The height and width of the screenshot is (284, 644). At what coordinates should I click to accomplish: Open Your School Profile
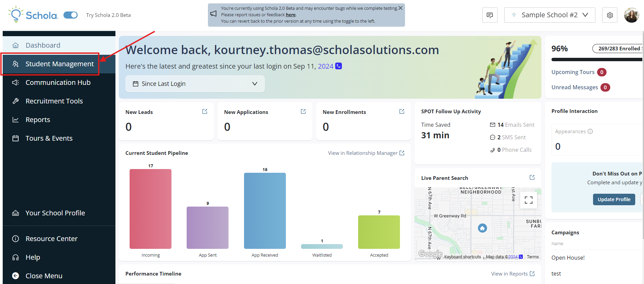click(59, 213)
